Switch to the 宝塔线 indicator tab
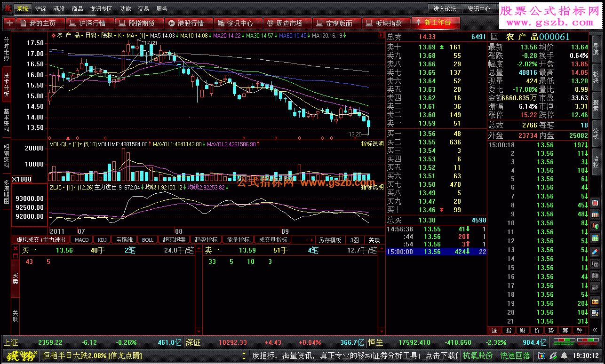 pyautogui.click(x=125, y=240)
